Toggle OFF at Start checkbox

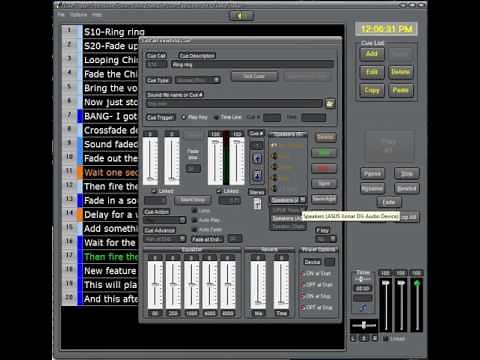[303, 285]
